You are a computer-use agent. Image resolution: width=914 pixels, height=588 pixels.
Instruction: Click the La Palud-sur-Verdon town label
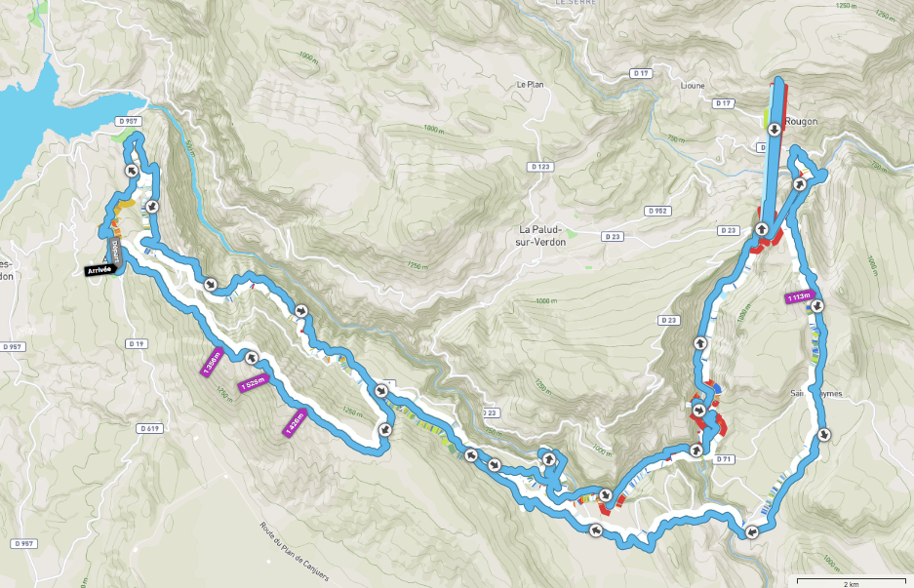pyautogui.click(x=540, y=235)
